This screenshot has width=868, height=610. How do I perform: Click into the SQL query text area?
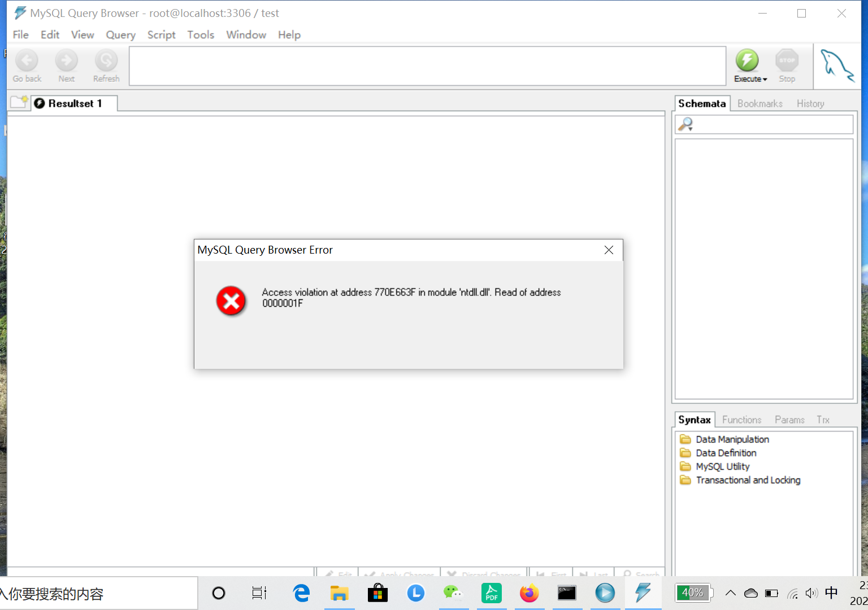click(427, 66)
